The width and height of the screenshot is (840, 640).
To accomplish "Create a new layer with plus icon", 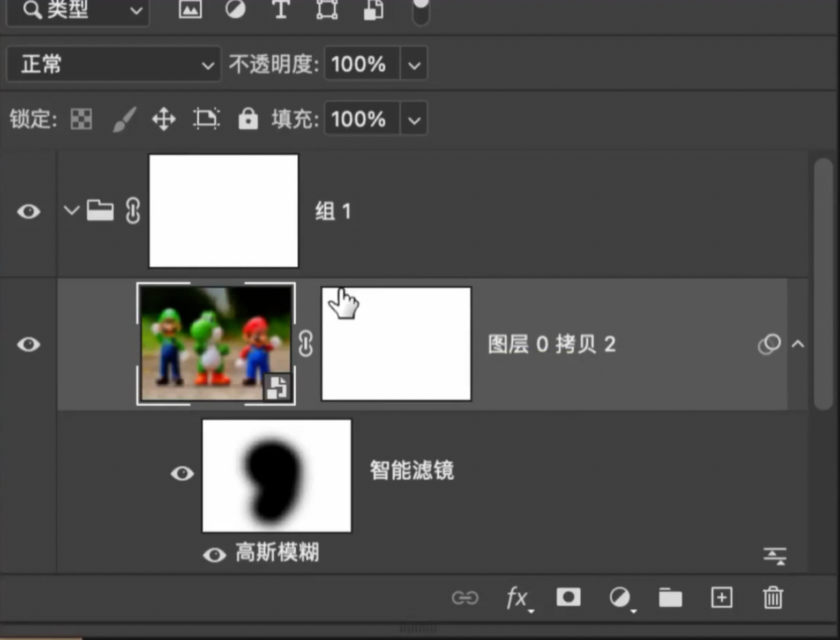I will pos(722,597).
